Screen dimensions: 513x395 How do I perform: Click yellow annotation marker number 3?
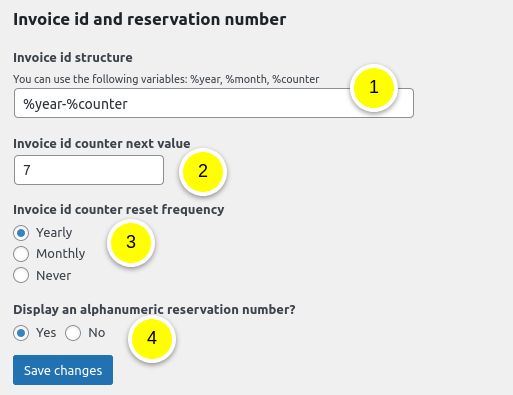131,242
